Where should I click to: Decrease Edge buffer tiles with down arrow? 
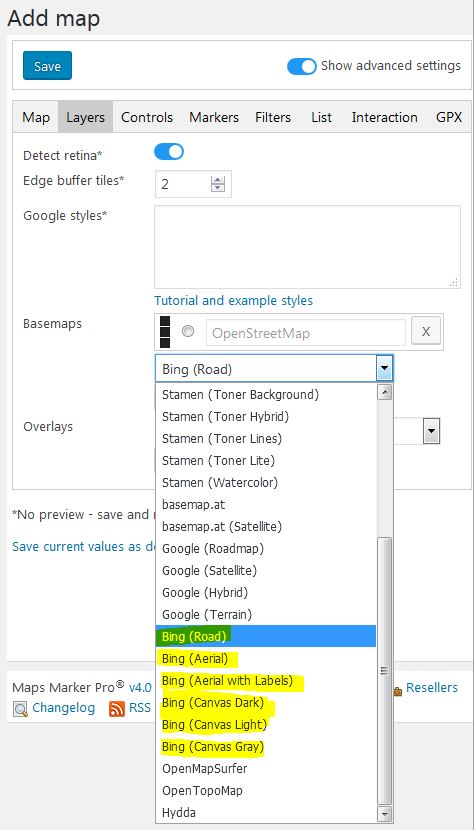coord(218,188)
